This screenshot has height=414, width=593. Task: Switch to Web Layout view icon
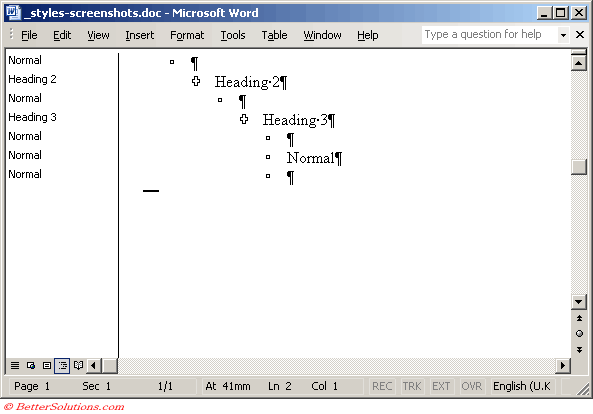point(31,366)
